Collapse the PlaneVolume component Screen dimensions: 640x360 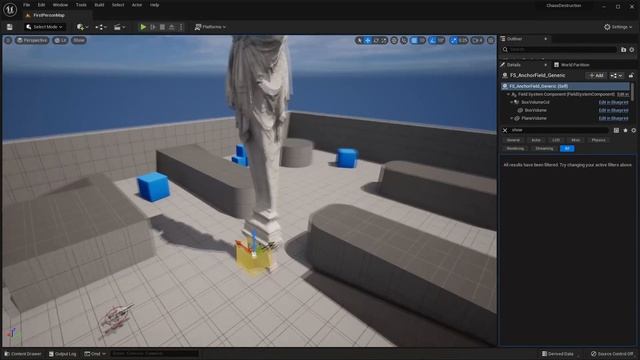click(512, 118)
